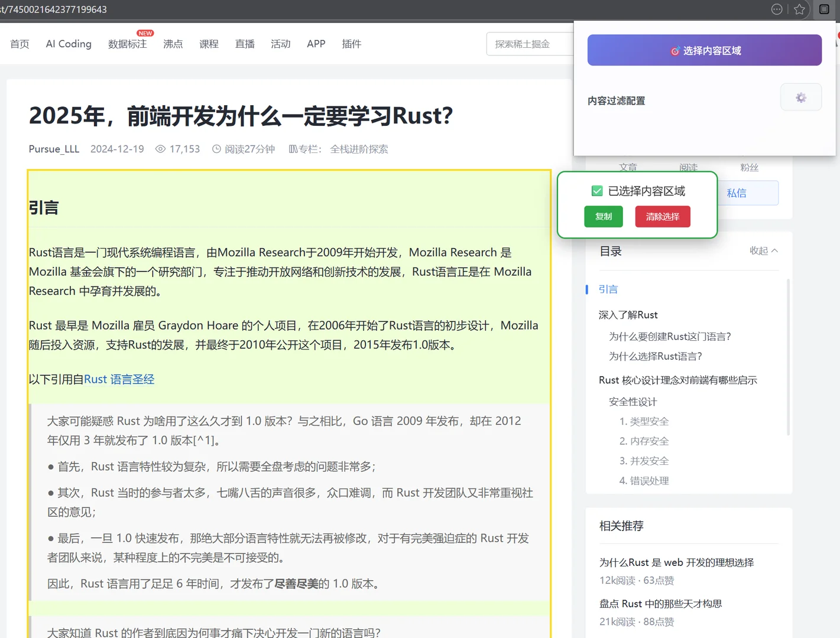
Task: Switch to the 粉丝 tab
Action: [x=749, y=168]
